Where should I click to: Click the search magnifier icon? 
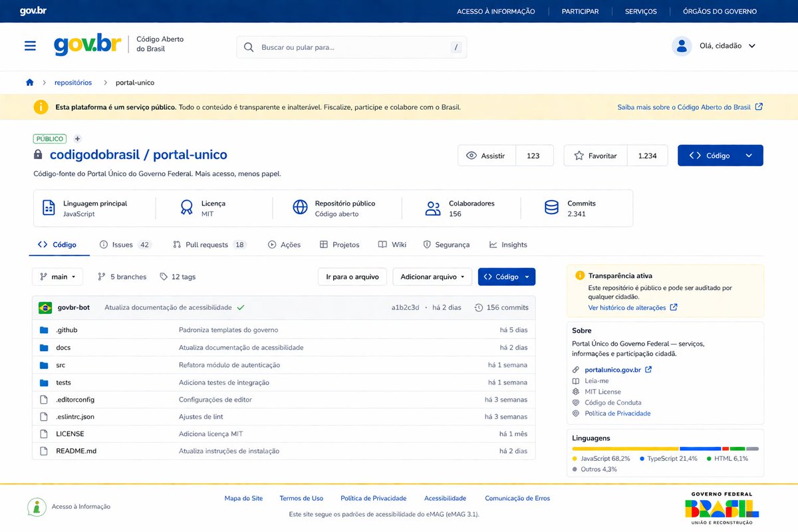[x=249, y=47]
